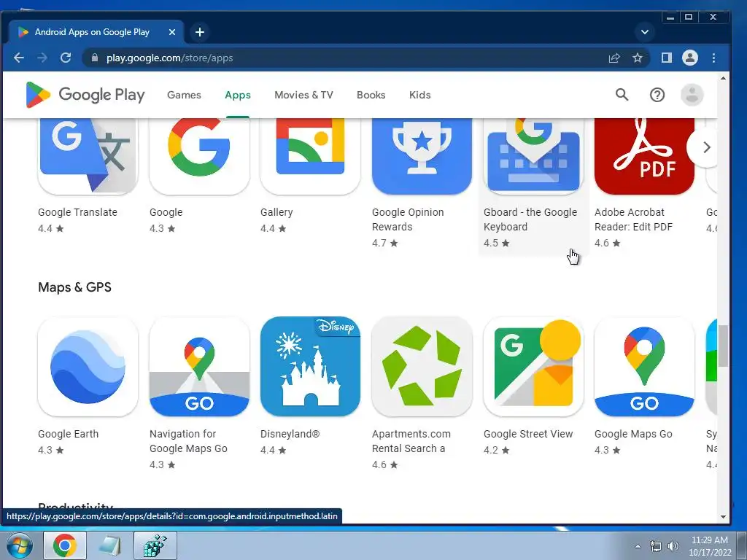This screenshot has height=560, width=747.
Task: Click the Google Play search magnifier
Action: 622,95
